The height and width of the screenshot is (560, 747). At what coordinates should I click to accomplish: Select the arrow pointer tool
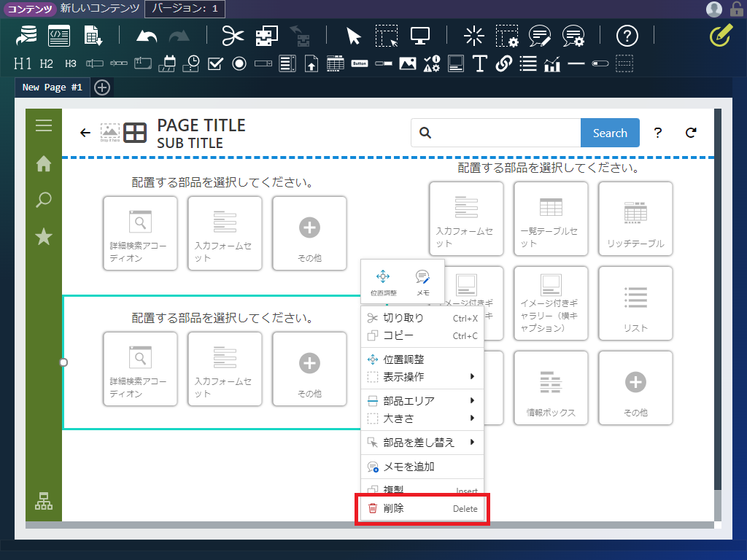tap(354, 36)
